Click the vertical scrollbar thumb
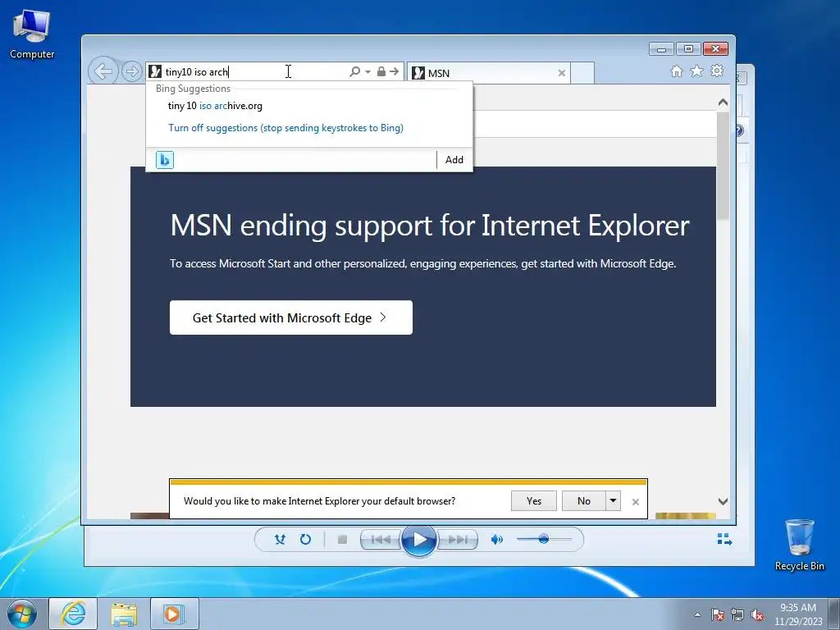This screenshot has width=840, height=630. click(x=723, y=165)
